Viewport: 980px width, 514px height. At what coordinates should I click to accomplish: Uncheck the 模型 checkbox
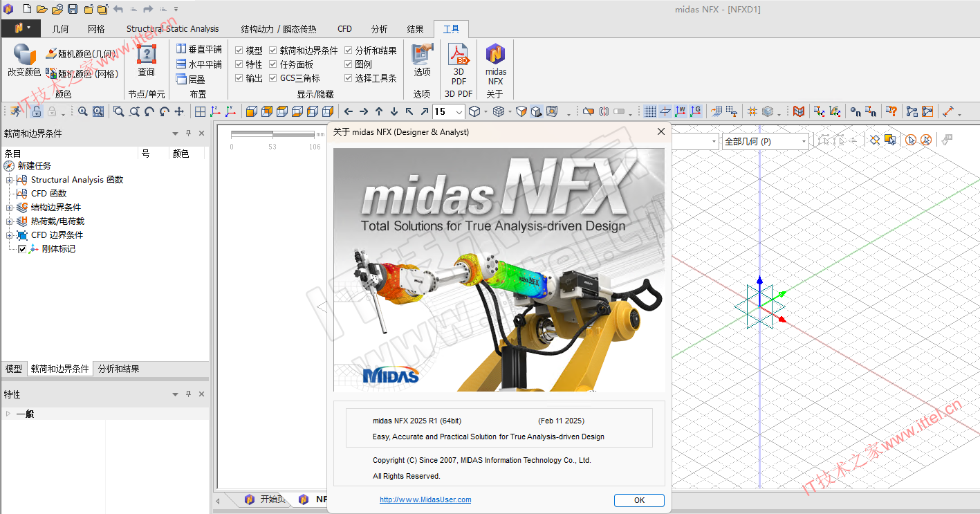click(x=239, y=51)
